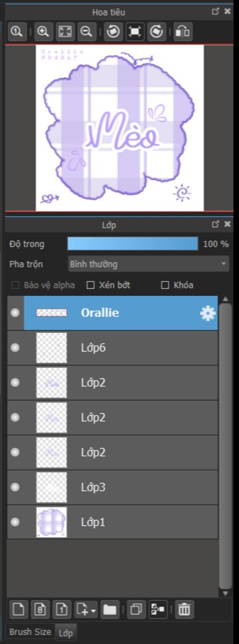
Task: Duplicate the current layer icon
Action: coord(136,609)
